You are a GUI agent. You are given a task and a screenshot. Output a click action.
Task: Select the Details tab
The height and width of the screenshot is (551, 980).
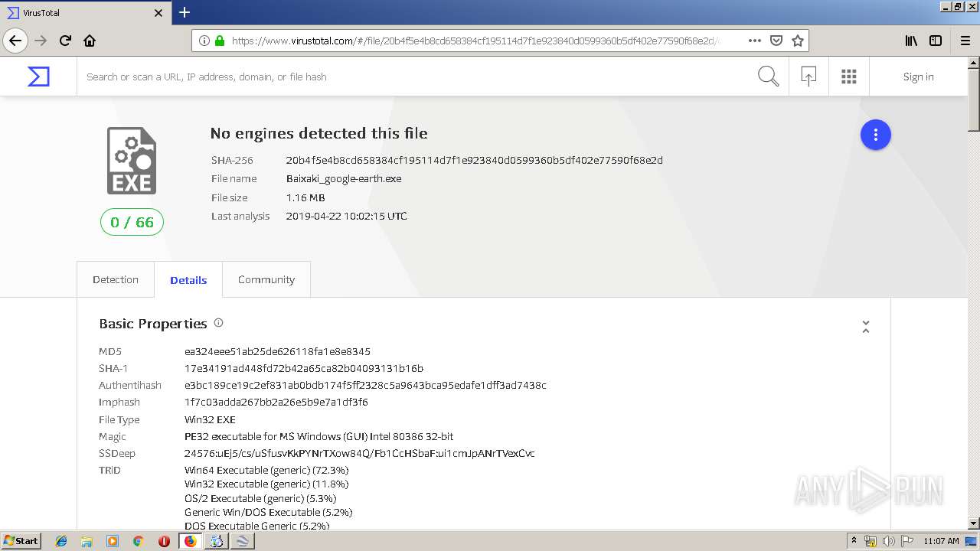click(x=188, y=279)
